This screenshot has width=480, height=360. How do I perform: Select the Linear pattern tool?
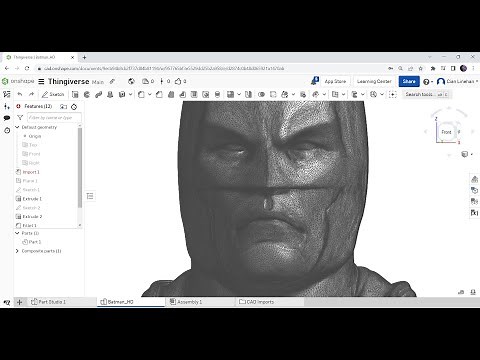tap(230, 95)
